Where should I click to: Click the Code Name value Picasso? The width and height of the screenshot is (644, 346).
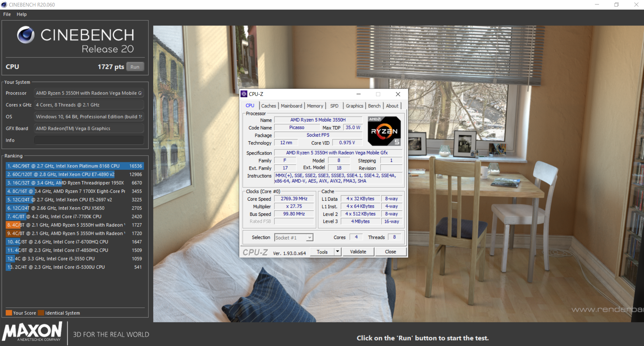point(297,127)
